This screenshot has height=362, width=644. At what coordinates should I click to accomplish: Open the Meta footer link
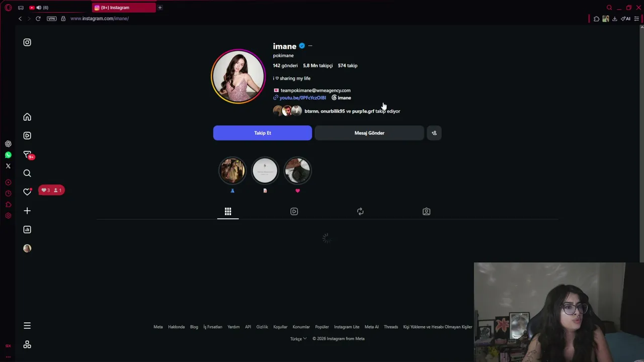point(158,327)
